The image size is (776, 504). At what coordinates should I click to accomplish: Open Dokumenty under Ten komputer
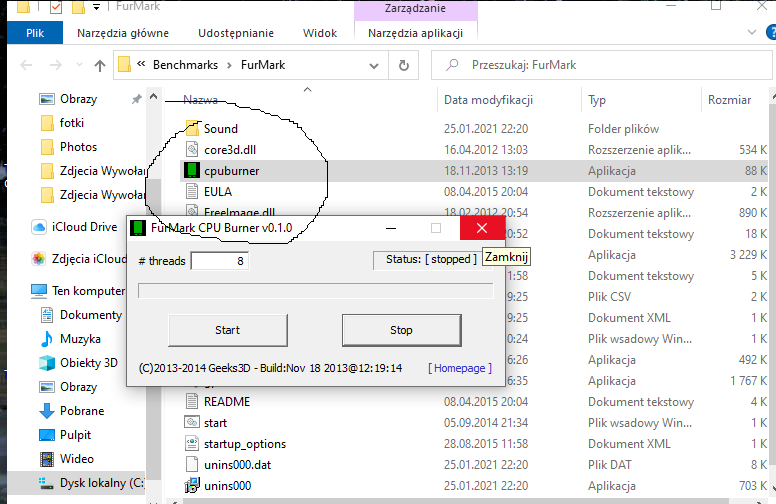pos(91,315)
